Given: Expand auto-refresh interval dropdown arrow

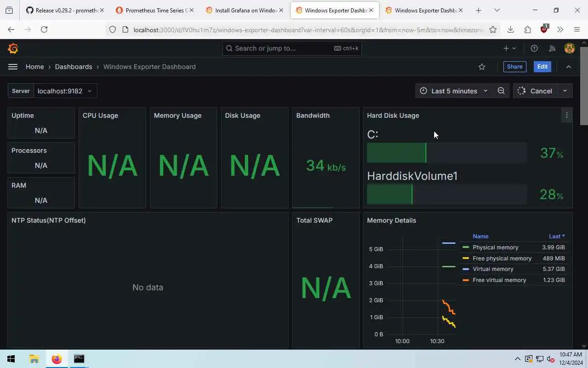Looking at the screenshot, I should pyautogui.click(x=565, y=91).
